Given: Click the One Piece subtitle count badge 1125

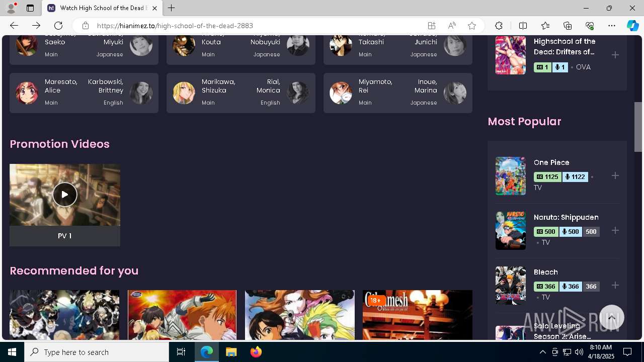Looking at the screenshot, I should click(547, 176).
